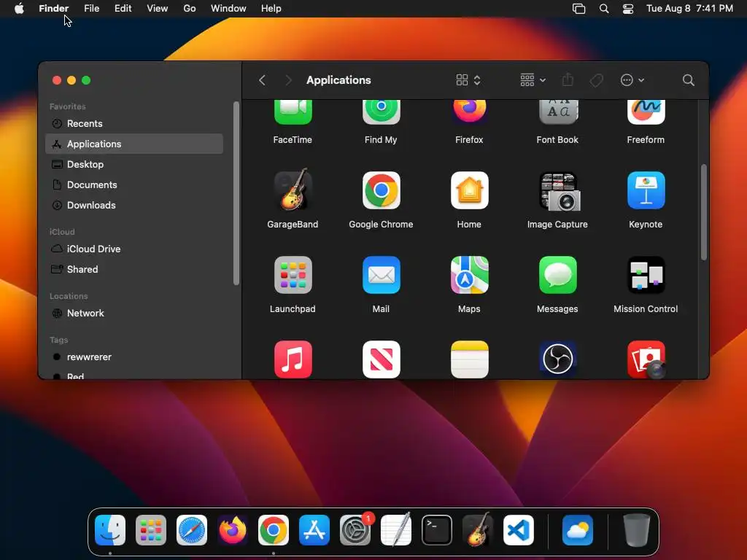Click the date and time in menu bar
Viewport: 747px width, 560px height.
point(689,9)
